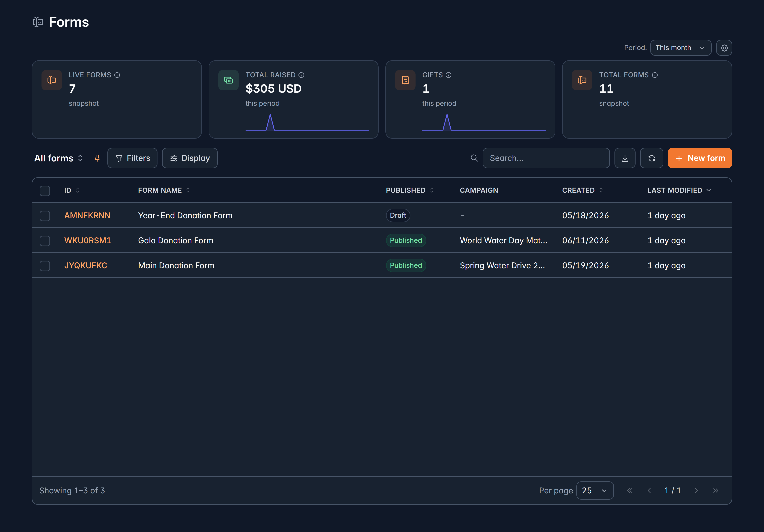Click the search magnifier icon
Viewport: 764px width, 532px height.
474,158
